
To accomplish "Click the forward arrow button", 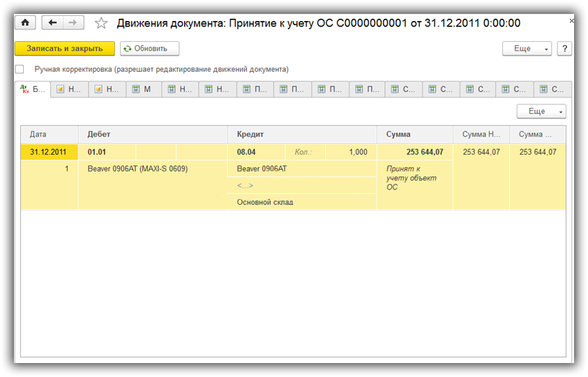I will pyautogui.click(x=73, y=23).
